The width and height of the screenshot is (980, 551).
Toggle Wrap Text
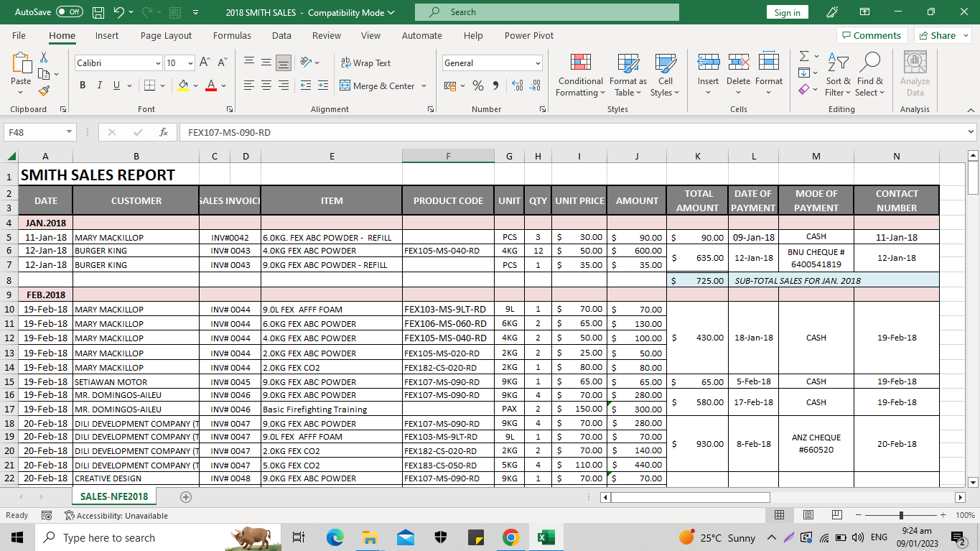pos(365,62)
